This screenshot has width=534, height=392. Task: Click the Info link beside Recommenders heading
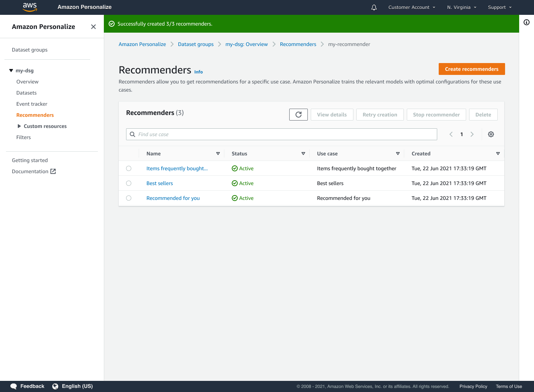pos(198,72)
